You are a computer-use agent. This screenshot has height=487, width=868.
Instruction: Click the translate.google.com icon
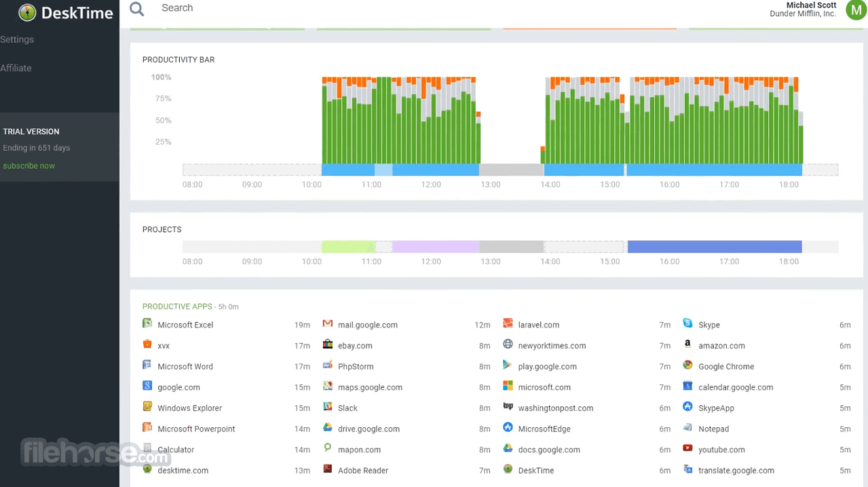(687, 469)
